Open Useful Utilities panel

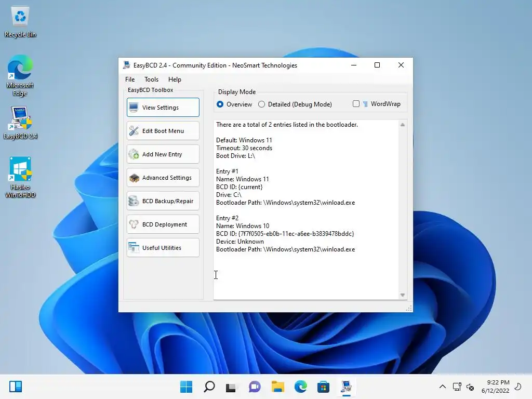pyautogui.click(x=163, y=248)
